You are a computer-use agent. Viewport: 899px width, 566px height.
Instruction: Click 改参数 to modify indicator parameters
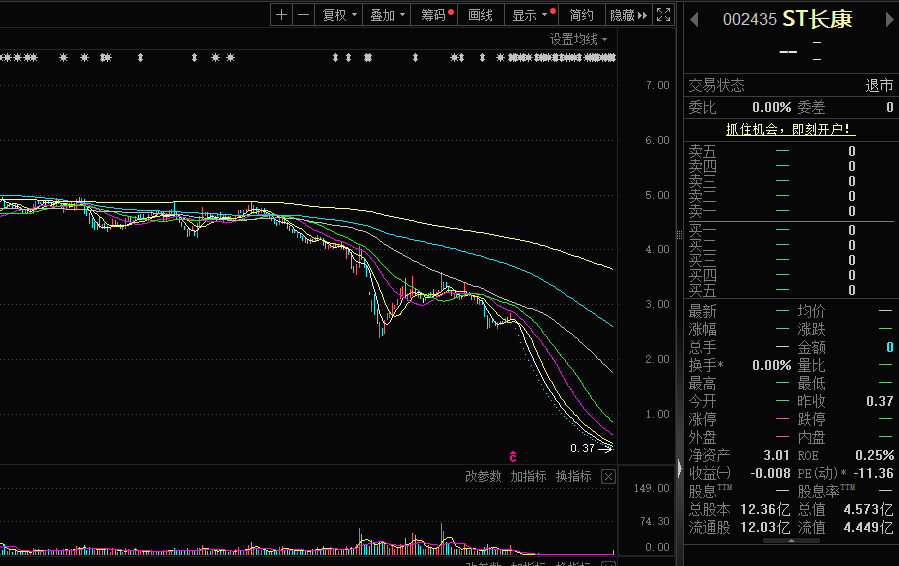coord(483,477)
